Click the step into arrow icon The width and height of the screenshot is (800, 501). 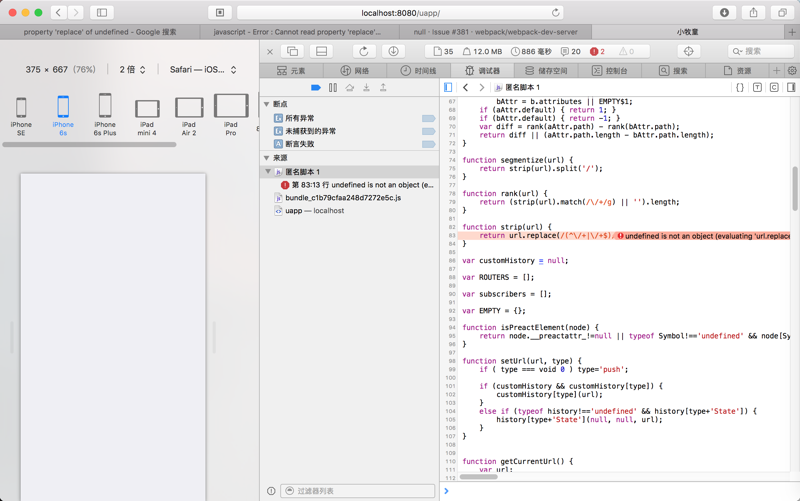[x=366, y=88]
